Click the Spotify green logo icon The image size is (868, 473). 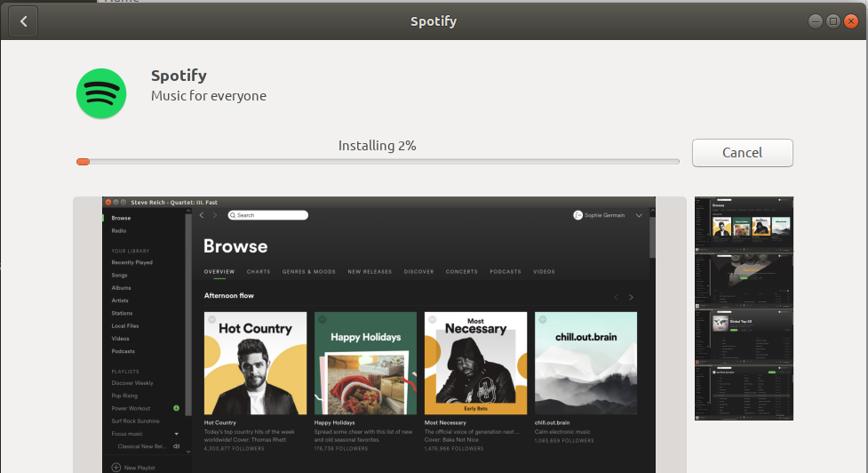pyautogui.click(x=101, y=93)
